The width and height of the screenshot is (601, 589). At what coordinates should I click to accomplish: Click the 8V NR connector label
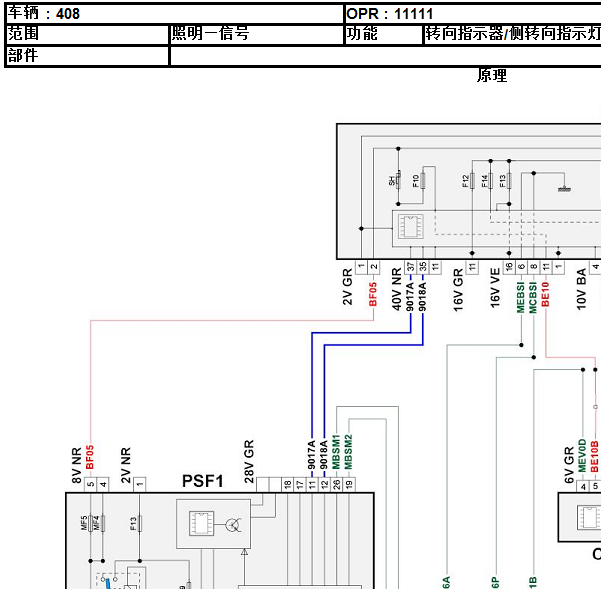(77, 465)
